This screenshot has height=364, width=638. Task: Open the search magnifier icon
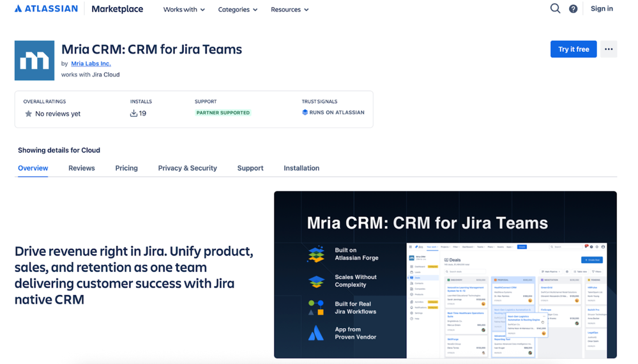pos(555,8)
